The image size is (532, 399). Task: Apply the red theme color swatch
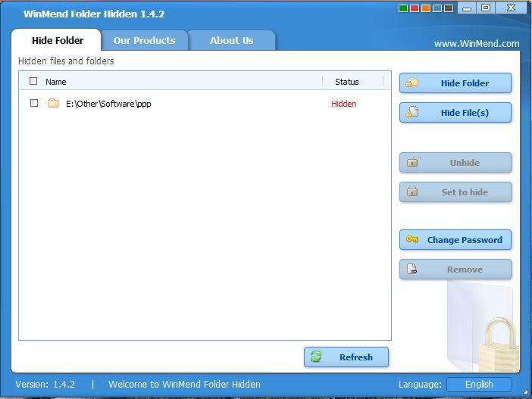pyautogui.click(x=414, y=9)
